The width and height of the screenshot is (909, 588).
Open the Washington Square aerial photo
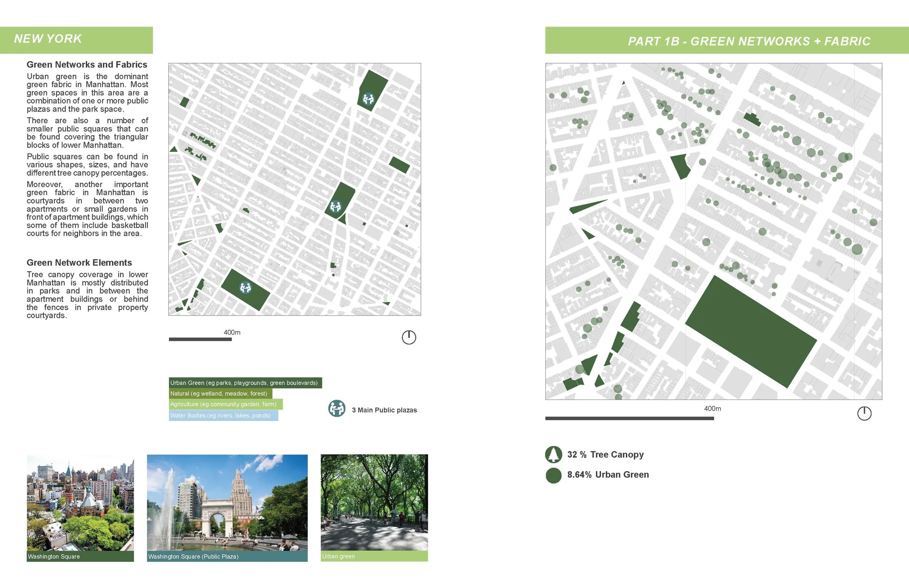pos(80,503)
